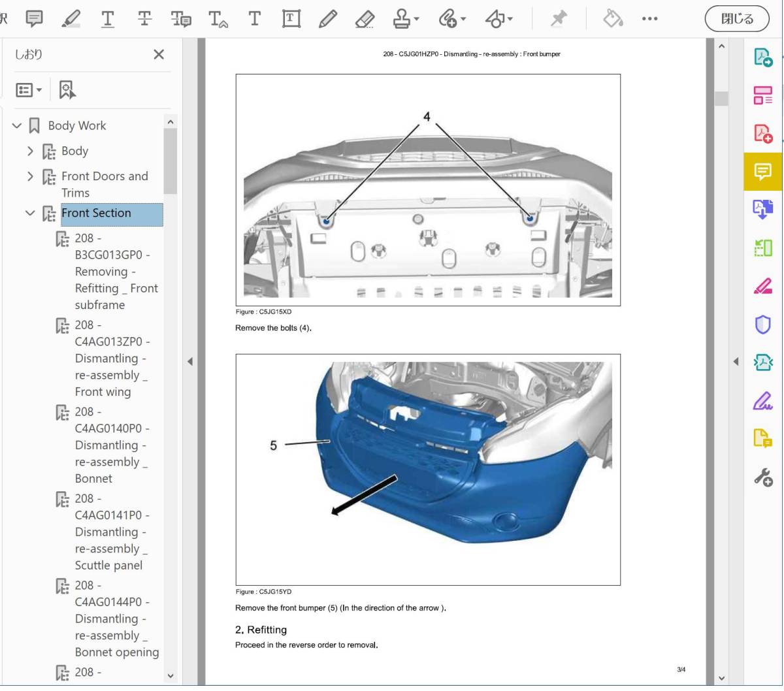Viewport: 784px width, 691px height.
Task: Collapse the Body Work bookmark
Action: 17,125
